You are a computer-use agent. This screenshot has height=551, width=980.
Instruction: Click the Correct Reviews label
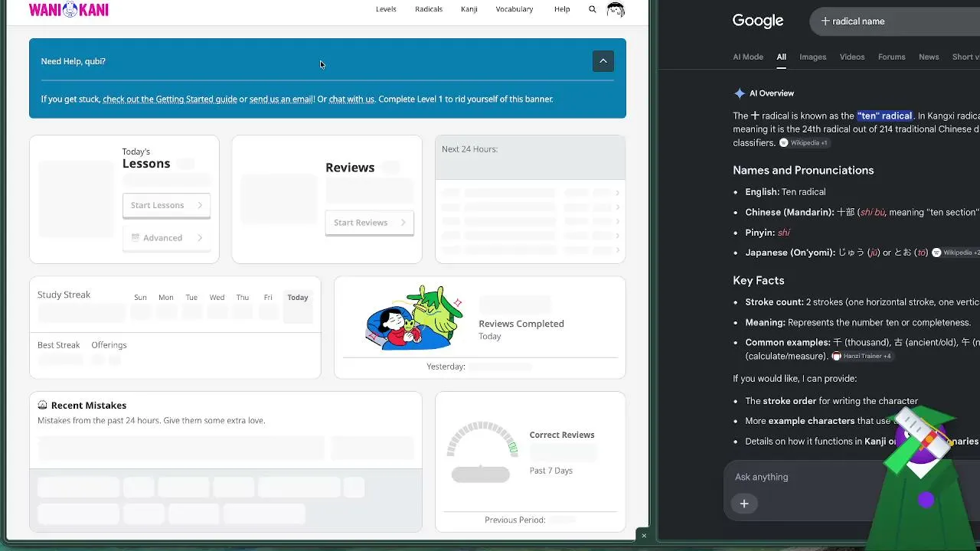(562, 435)
